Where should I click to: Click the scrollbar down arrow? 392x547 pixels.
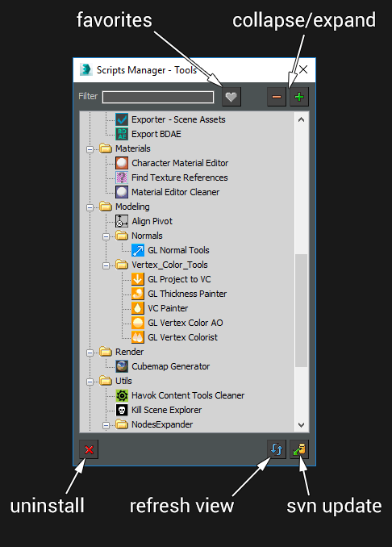[302, 425]
